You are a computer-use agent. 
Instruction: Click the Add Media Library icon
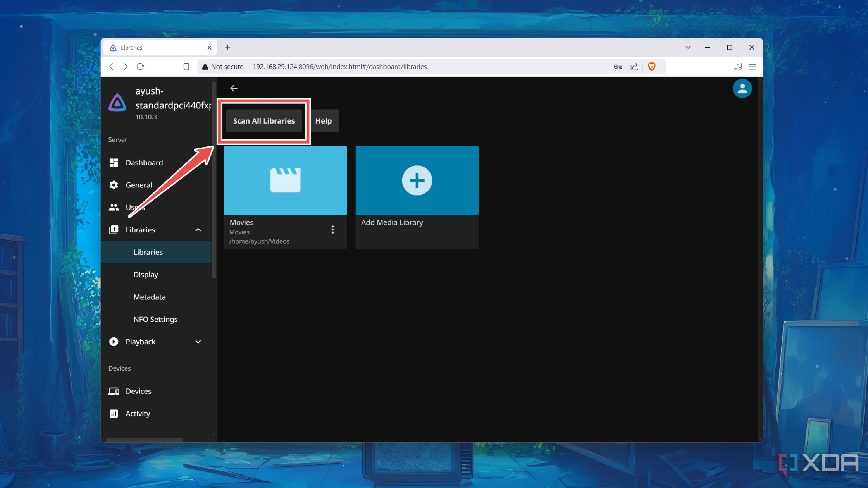417,180
